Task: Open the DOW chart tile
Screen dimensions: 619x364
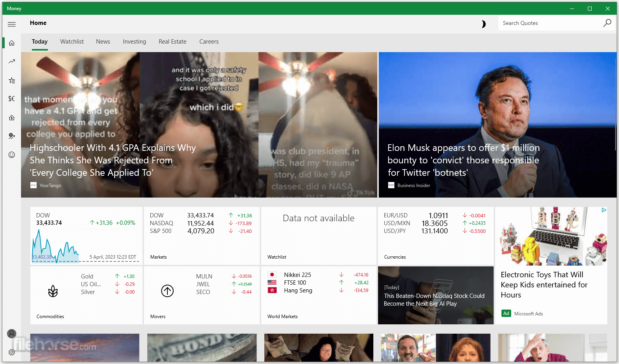Action: pos(86,236)
